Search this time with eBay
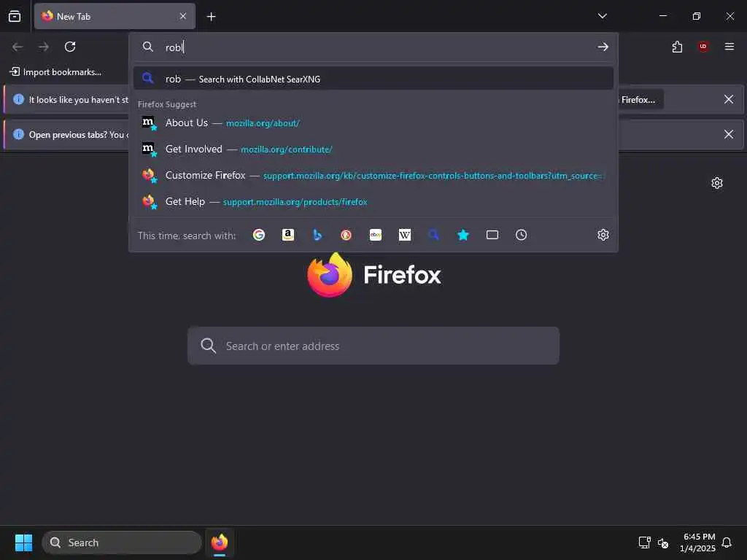 pos(376,235)
